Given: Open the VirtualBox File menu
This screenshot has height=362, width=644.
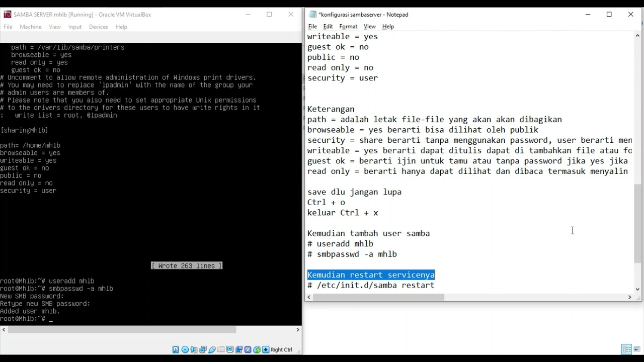Looking at the screenshot, I should (x=8, y=27).
